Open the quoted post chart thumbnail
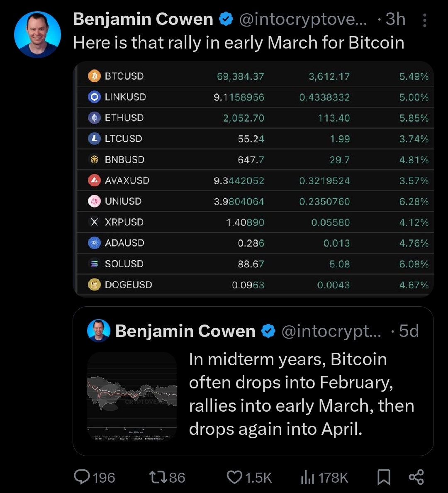Viewport: 448px width, 493px height. point(132,396)
